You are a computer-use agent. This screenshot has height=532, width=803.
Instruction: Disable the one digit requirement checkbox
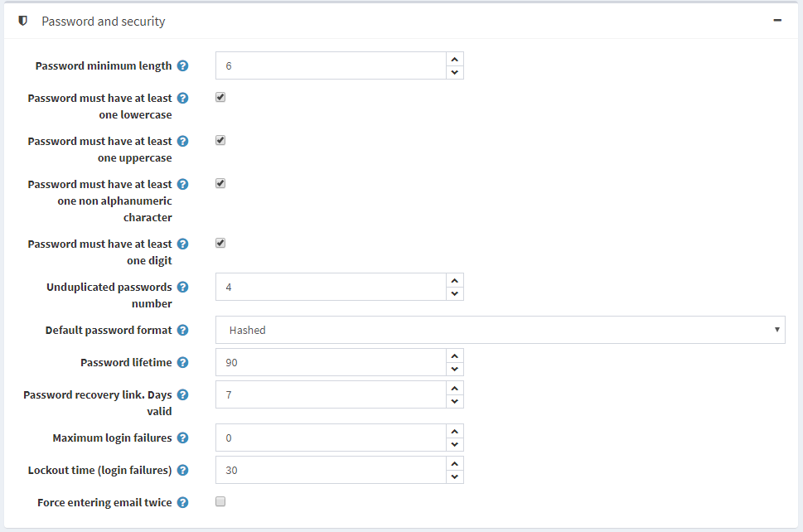(x=220, y=243)
